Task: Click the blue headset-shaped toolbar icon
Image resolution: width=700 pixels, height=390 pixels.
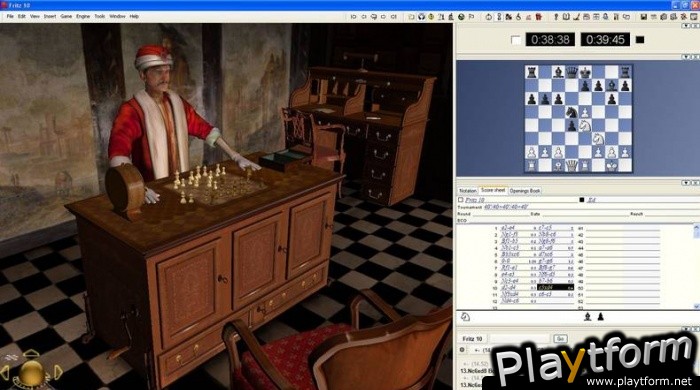Action: coord(421,17)
